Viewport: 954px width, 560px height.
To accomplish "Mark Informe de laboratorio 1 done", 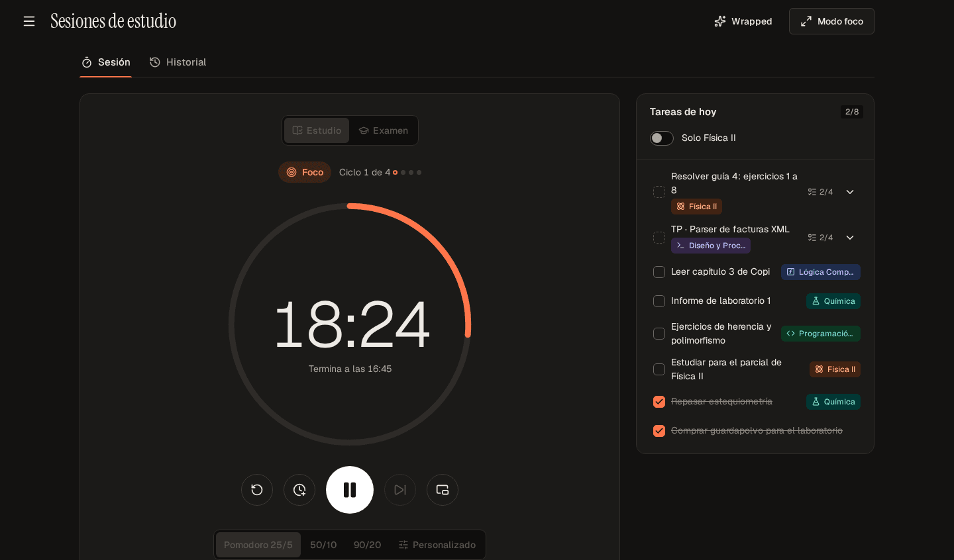I will [659, 301].
